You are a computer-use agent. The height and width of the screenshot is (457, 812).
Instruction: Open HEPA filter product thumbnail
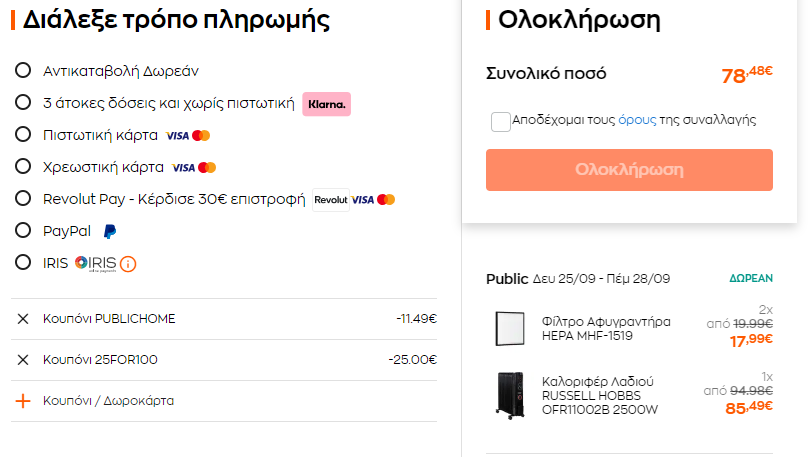point(510,329)
